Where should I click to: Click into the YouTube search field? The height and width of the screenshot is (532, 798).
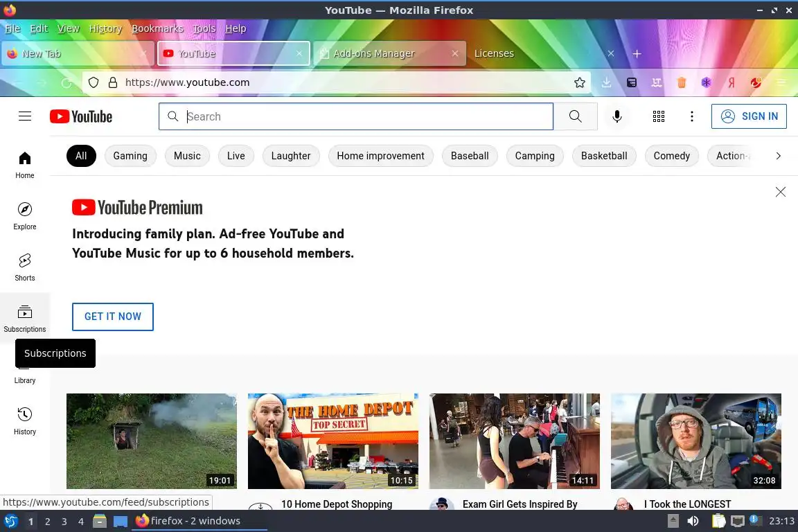pos(356,116)
